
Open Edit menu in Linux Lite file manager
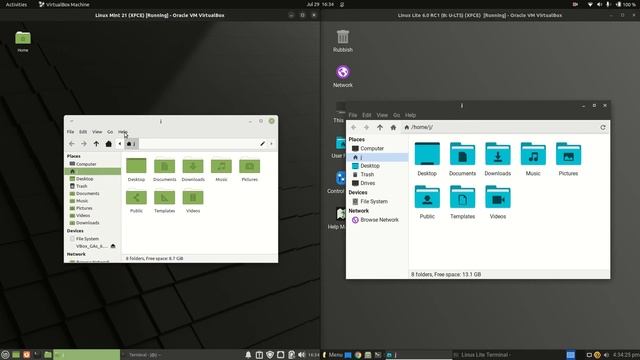tap(367, 115)
